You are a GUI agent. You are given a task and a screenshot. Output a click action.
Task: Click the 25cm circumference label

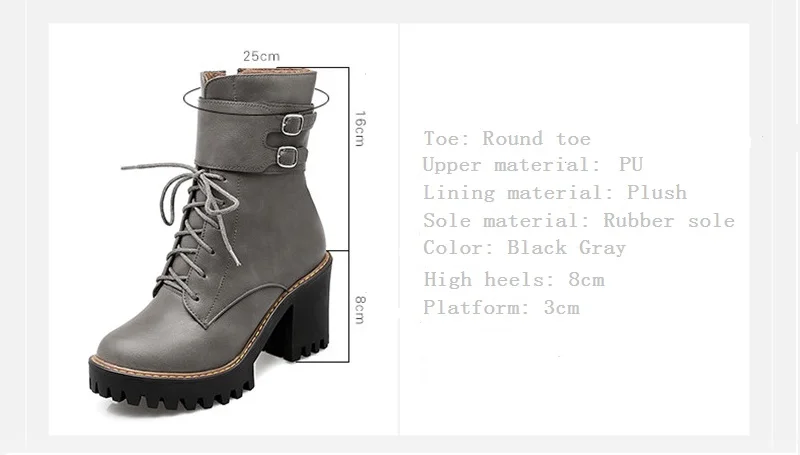point(261,56)
